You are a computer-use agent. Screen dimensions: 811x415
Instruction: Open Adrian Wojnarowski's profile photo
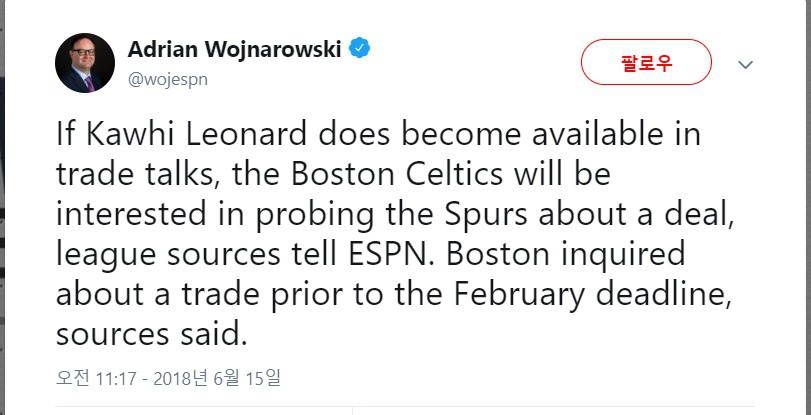(x=85, y=63)
